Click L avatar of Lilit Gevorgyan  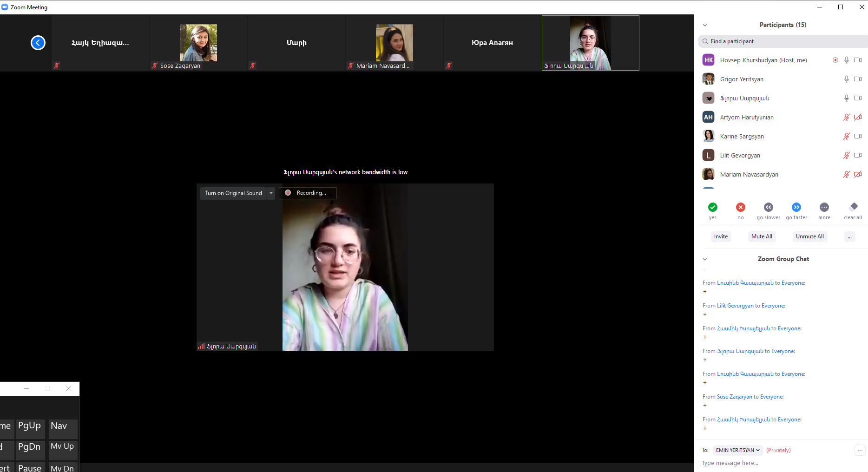pos(709,155)
